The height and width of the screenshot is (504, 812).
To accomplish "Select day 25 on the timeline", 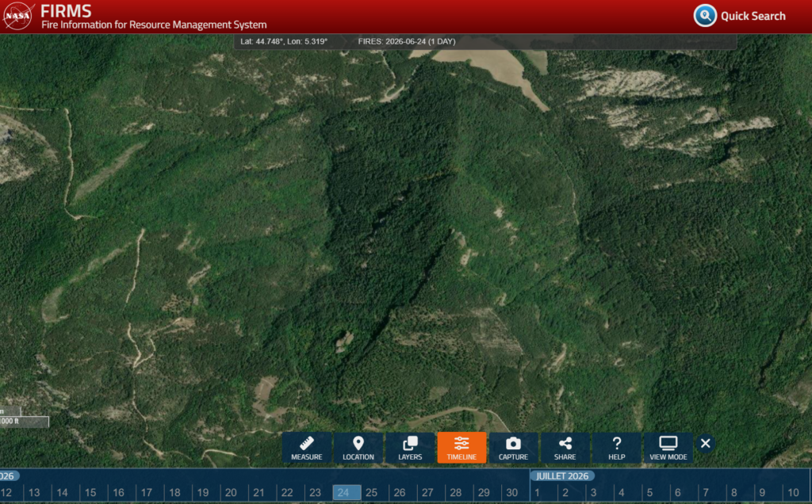I will (371, 493).
